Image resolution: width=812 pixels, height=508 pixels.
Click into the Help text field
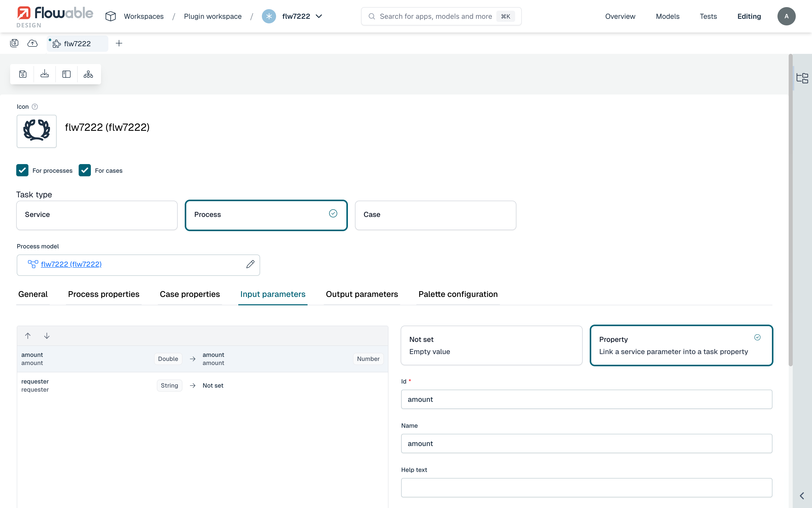click(x=586, y=487)
